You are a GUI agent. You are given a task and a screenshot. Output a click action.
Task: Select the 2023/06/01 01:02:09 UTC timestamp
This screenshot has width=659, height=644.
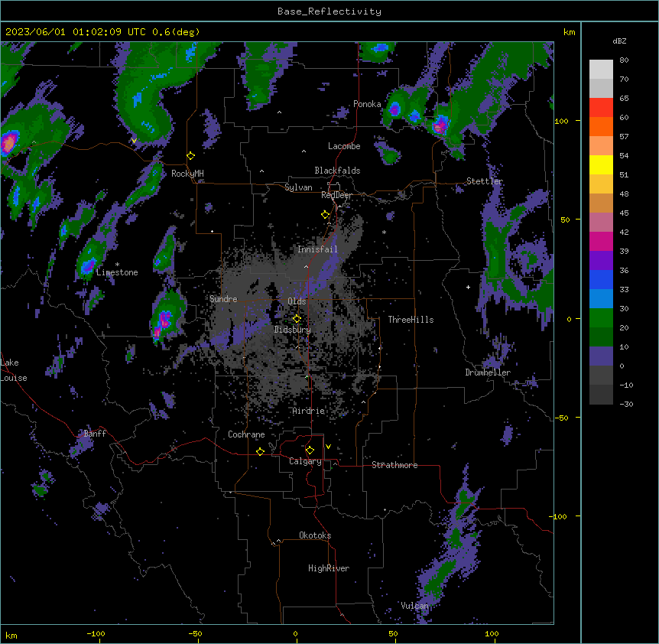75,32
